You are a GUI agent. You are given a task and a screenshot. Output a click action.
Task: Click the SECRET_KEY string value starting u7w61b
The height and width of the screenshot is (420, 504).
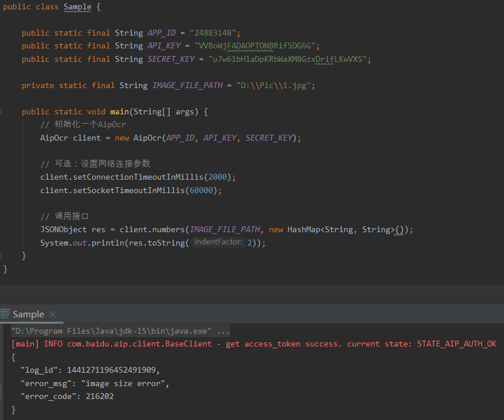288,59
